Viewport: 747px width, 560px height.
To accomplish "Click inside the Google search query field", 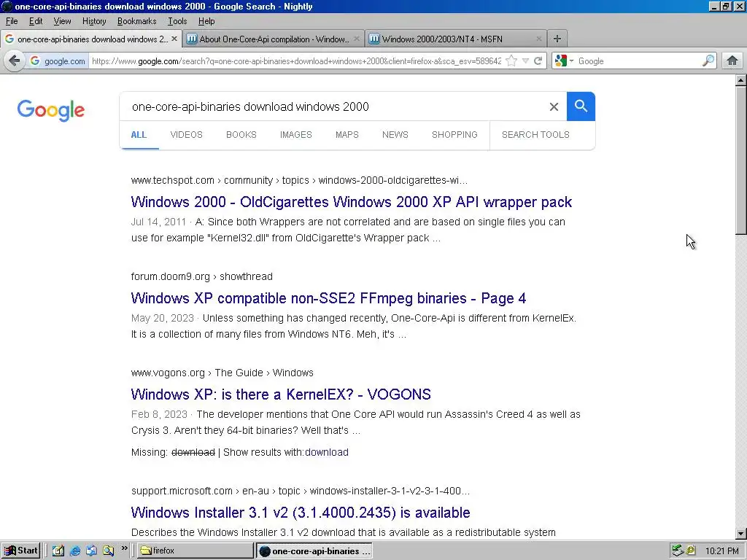I will (x=333, y=106).
